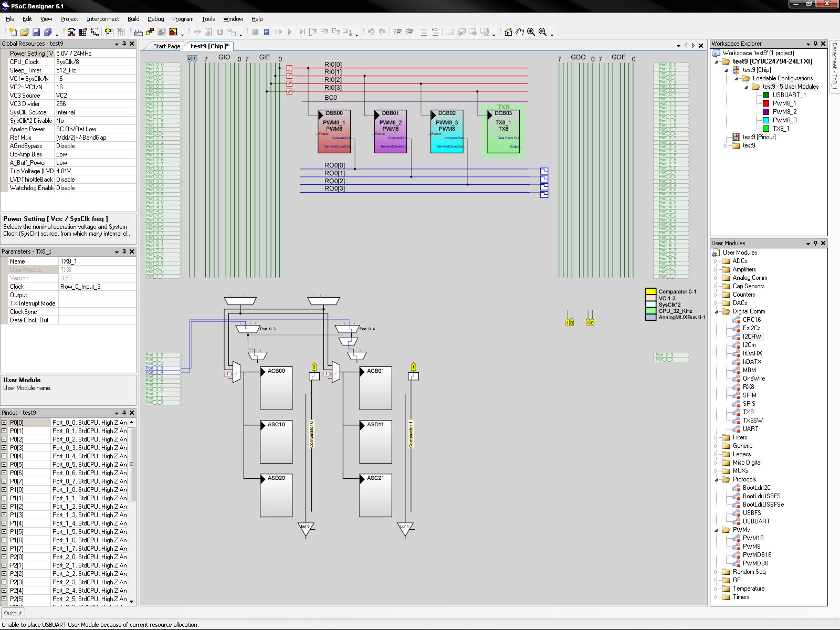Pin the Global Resources panel

pos(124,44)
